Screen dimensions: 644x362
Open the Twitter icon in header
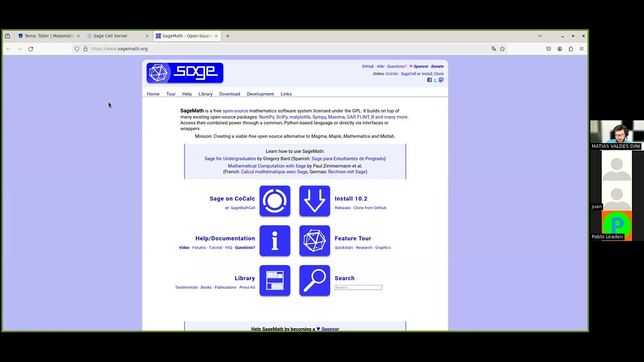click(x=435, y=80)
